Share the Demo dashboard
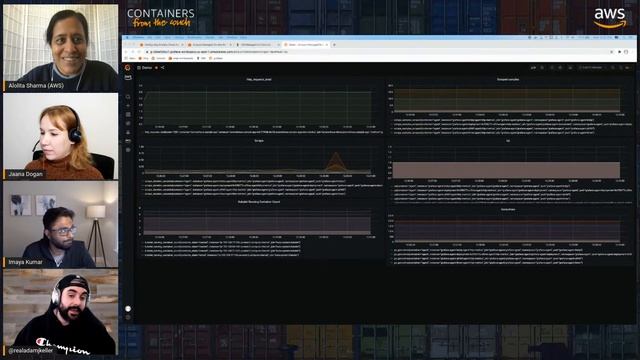The height and width of the screenshot is (360, 640). tap(162, 68)
